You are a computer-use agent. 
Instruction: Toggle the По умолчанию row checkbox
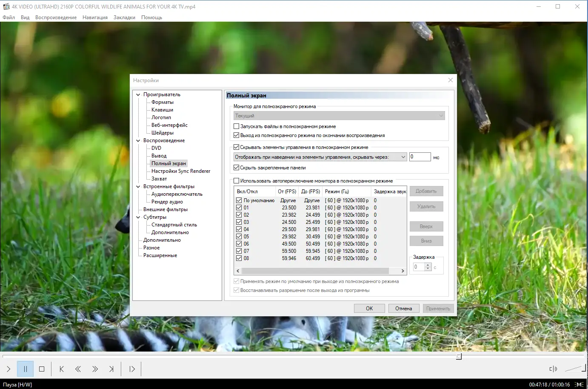pyautogui.click(x=239, y=200)
